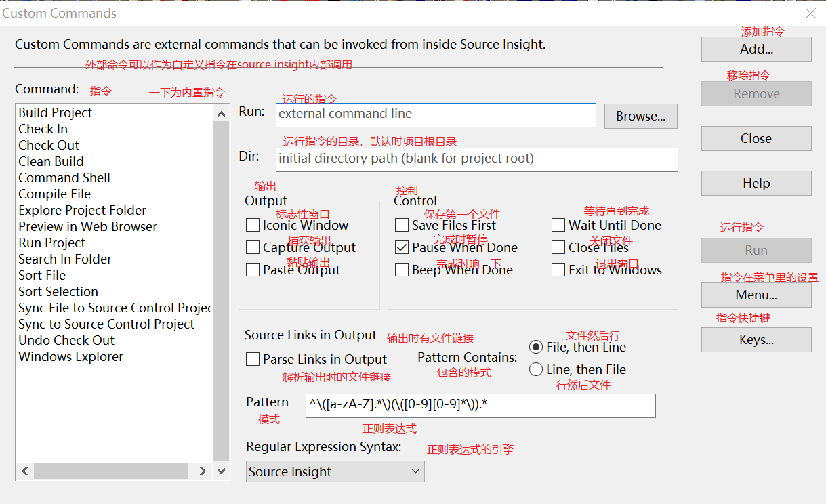Enable Parse Links in Output

pyautogui.click(x=253, y=360)
